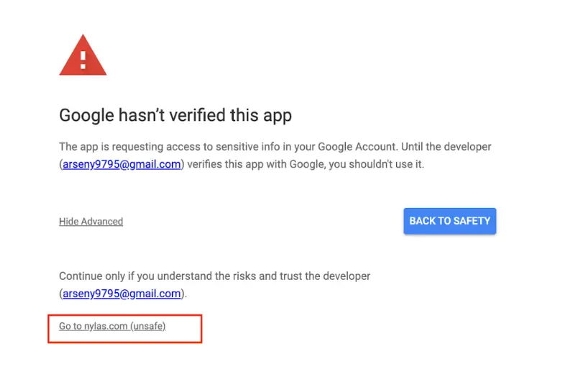Screen dimensions: 588x380
Task: Click the red warning triangle icon
Action: click(83, 57)
